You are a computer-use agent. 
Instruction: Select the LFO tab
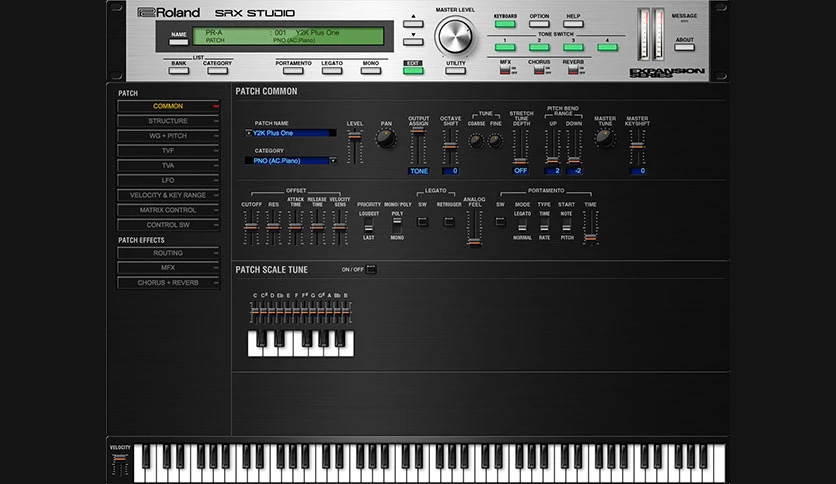(168, 180)
